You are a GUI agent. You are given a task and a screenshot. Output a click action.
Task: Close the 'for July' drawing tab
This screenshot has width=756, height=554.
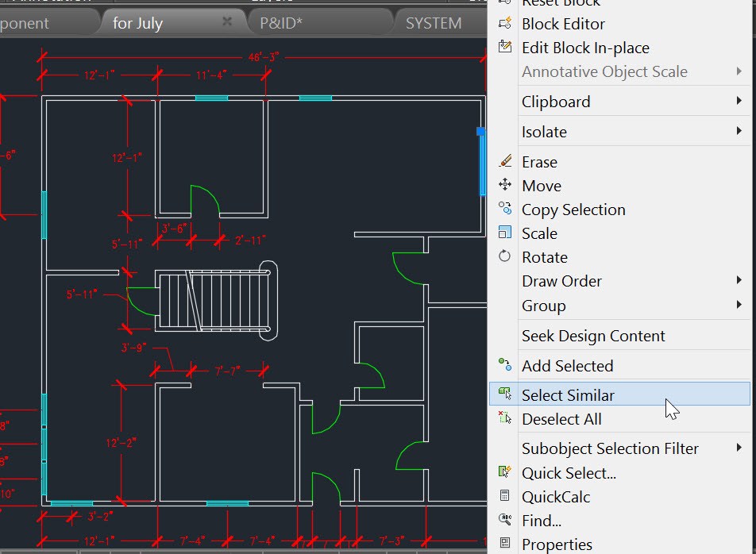(x=227, y=22)
